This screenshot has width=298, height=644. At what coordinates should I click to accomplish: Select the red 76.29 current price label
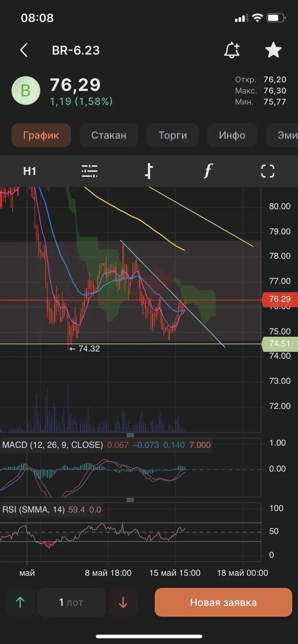click(280, 299)
